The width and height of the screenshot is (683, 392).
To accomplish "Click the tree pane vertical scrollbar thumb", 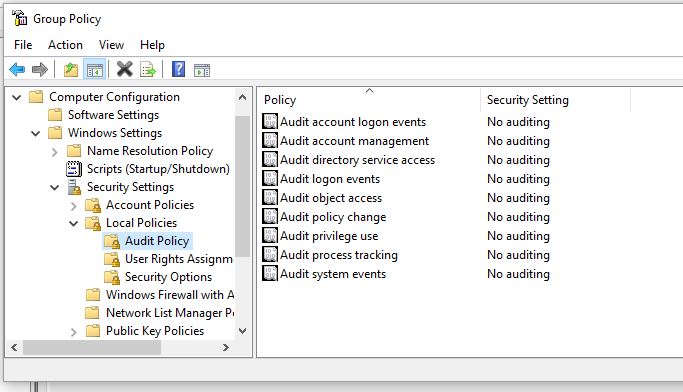I will click(243, 186).
